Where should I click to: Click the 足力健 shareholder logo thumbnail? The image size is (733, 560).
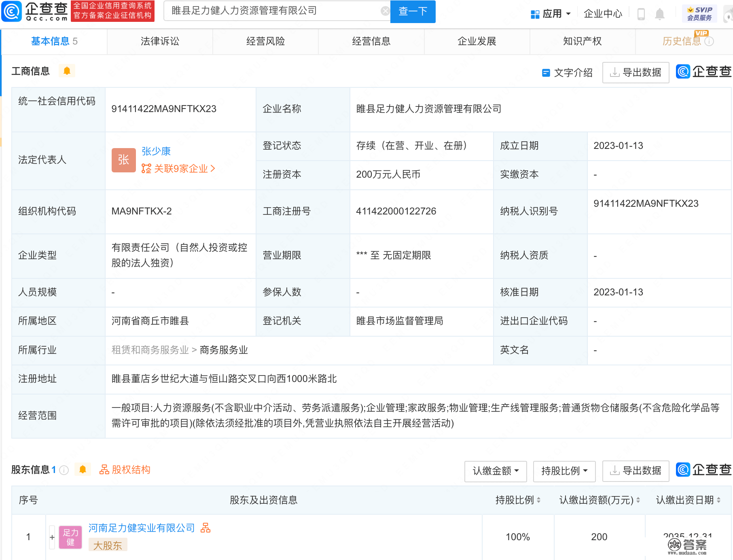pyautogui.click(x=70, y=537)
